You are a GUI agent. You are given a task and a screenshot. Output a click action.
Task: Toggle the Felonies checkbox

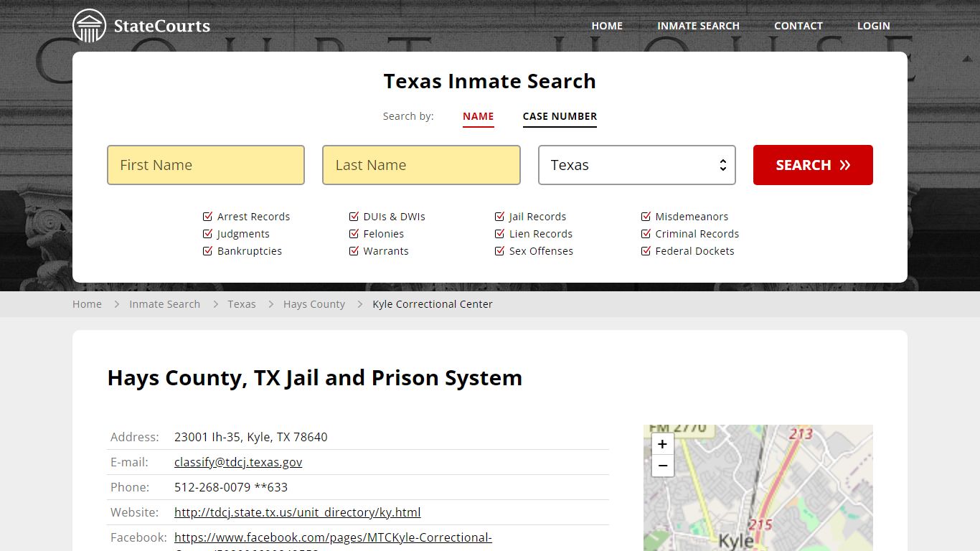(x=354, y=234)
